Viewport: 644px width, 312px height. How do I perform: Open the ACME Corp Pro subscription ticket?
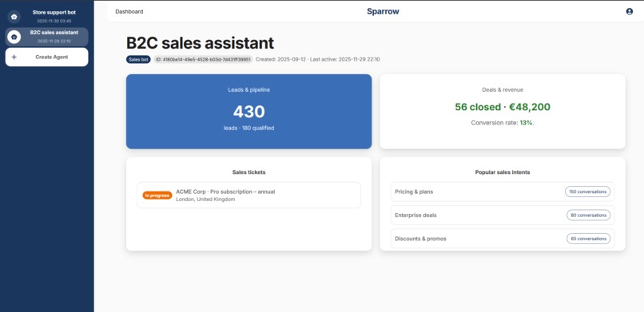coord(249,195)
